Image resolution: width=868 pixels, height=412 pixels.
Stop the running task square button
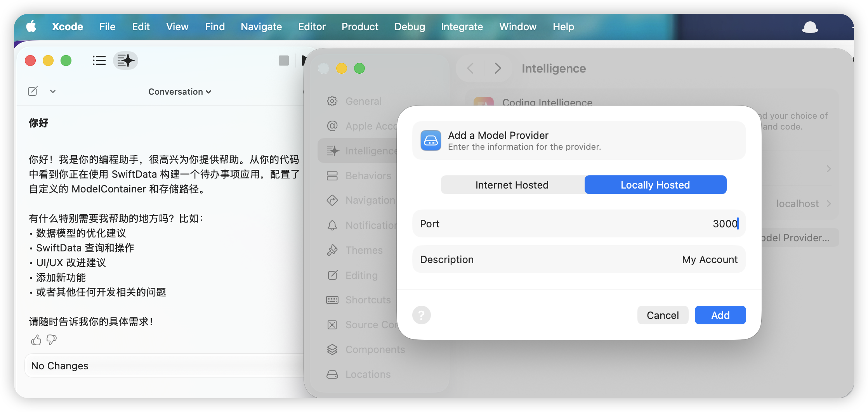284,61
